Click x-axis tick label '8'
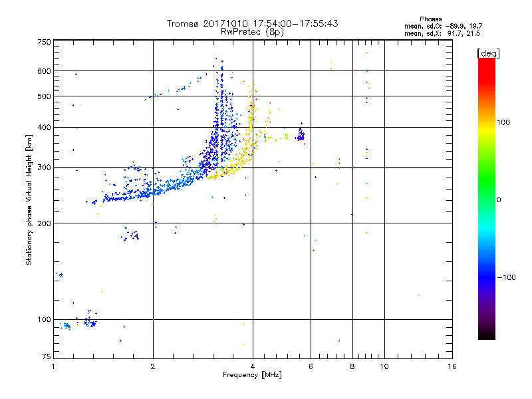The height and width of the screenshot is (399, 532). pyautogui.click(x=352, y=366)
